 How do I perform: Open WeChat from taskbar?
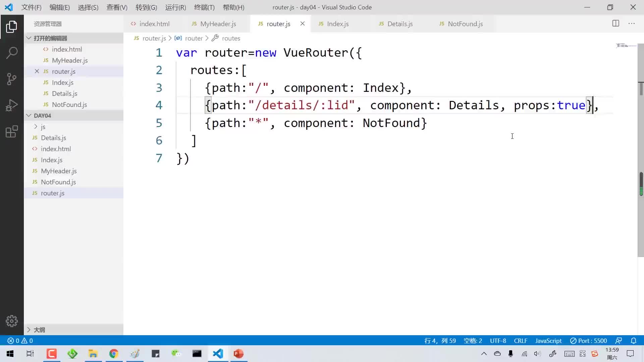point(176,354)
